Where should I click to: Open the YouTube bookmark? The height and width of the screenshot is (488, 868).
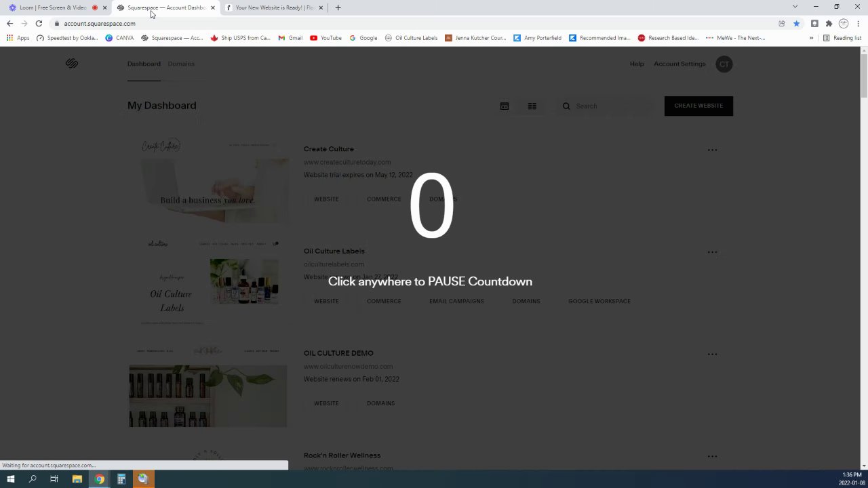(325, 38)
